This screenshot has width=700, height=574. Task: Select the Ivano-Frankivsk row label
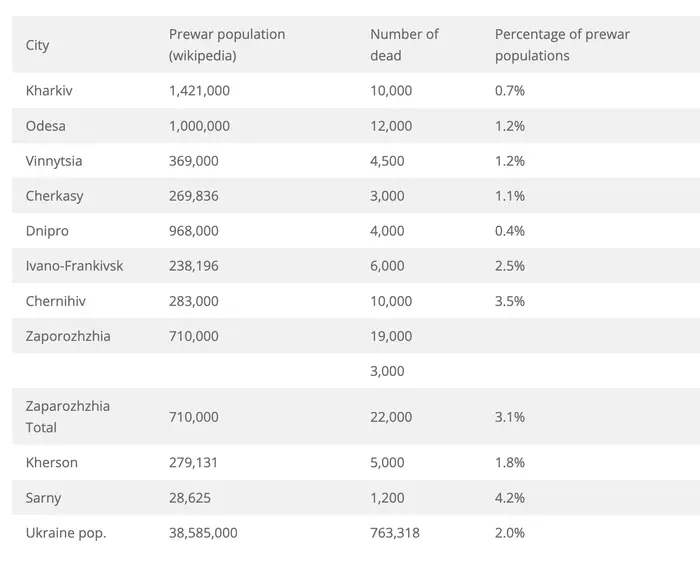point(75,266)
